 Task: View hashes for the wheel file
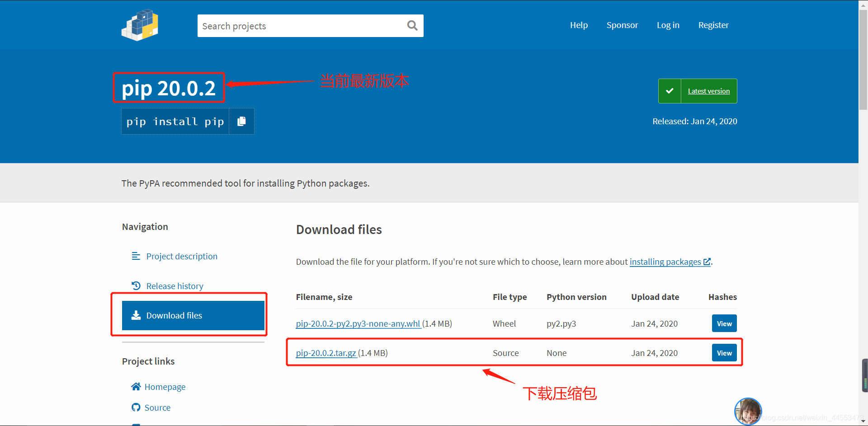tap(724, 323)
